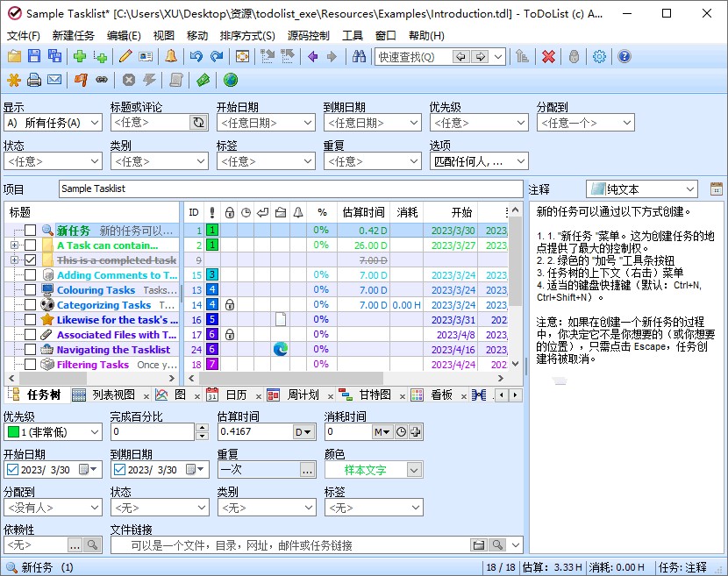This screenshot has width=728, height=576.
Task: Tick checkbox for Adding Comments task
Action: coord(30,274)
